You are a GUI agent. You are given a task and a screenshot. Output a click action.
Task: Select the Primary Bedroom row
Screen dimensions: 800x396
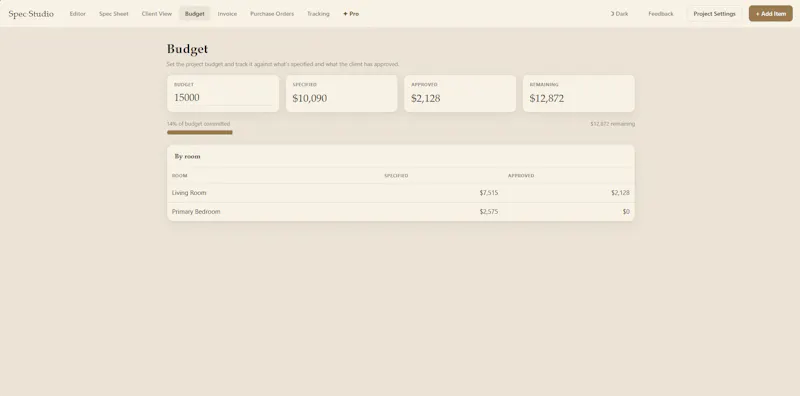click(x=401, y=212)
